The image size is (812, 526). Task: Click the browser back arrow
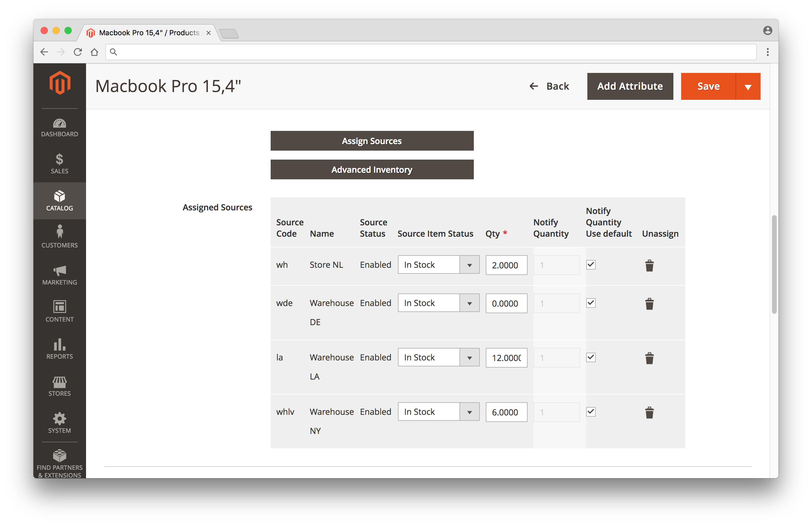coord(44,52)
